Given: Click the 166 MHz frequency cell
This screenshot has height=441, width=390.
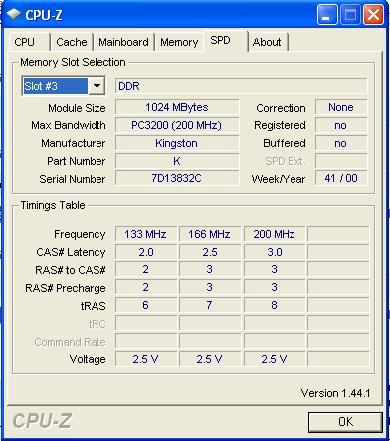Looking at the screenshot, I should (209, 234).
